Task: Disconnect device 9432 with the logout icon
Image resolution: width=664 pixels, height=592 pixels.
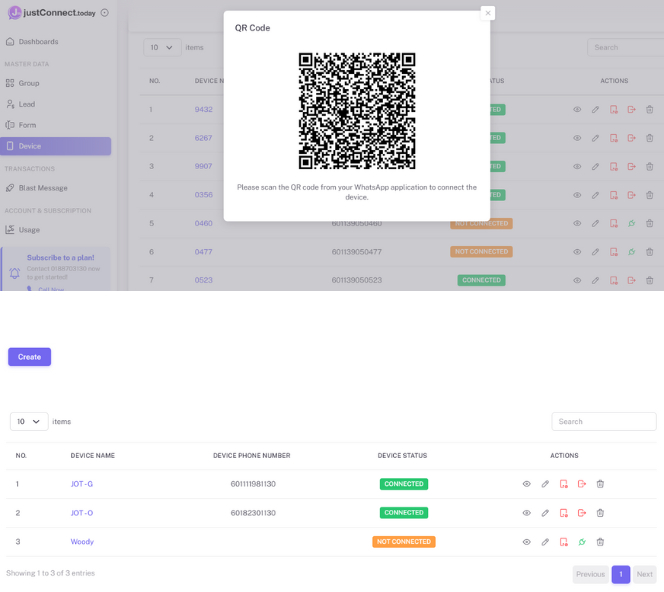Action: coord(631,110)
